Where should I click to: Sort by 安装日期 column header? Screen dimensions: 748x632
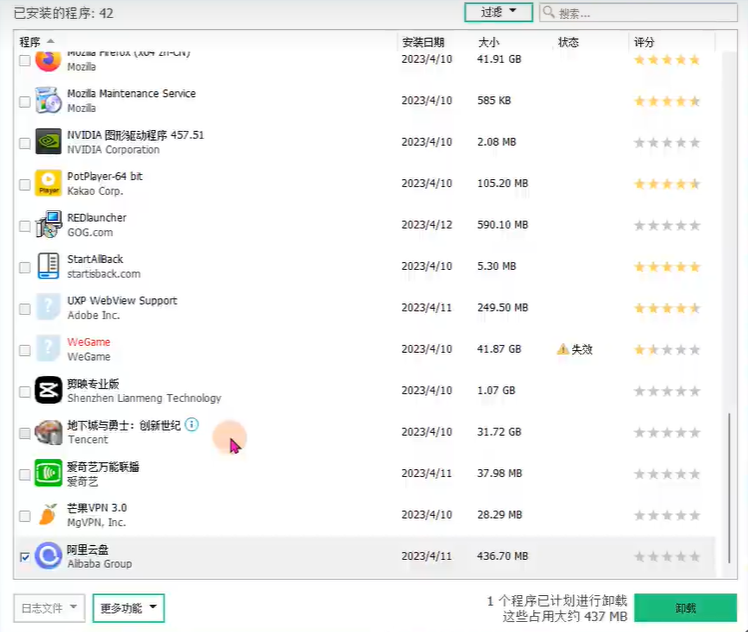point(423,42)
